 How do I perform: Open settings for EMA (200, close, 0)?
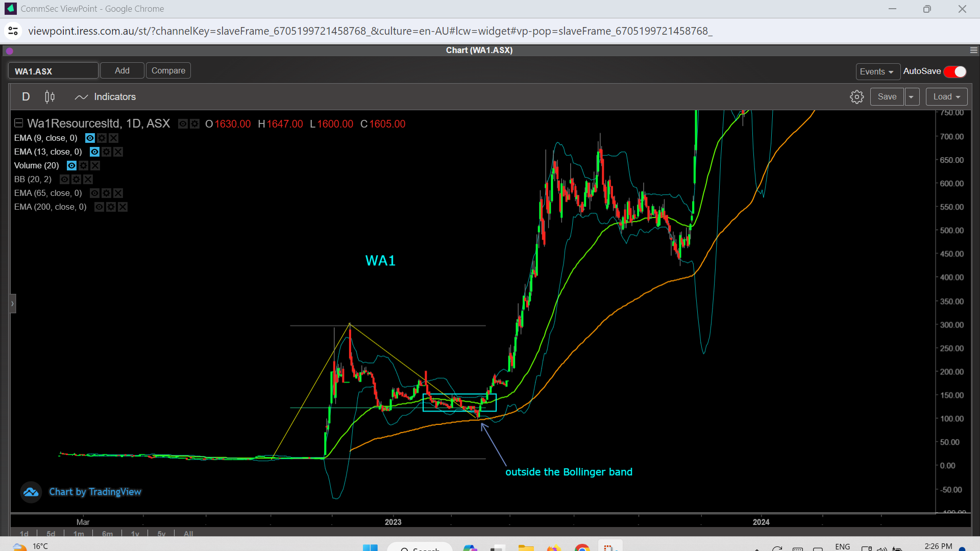tap(111, 207)
